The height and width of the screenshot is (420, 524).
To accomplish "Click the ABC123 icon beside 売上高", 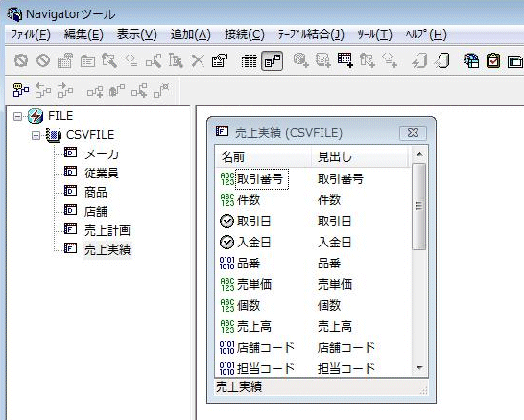I will point(227,326).
